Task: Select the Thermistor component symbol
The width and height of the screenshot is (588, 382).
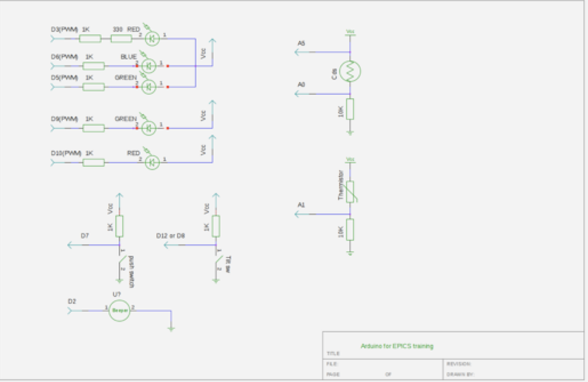Action: [x=350, y=192]
